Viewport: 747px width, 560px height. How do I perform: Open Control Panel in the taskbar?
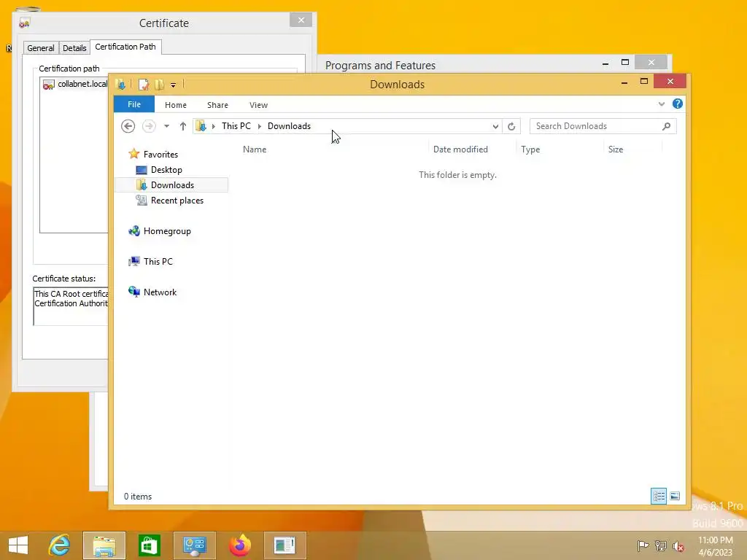coord(194,545)
